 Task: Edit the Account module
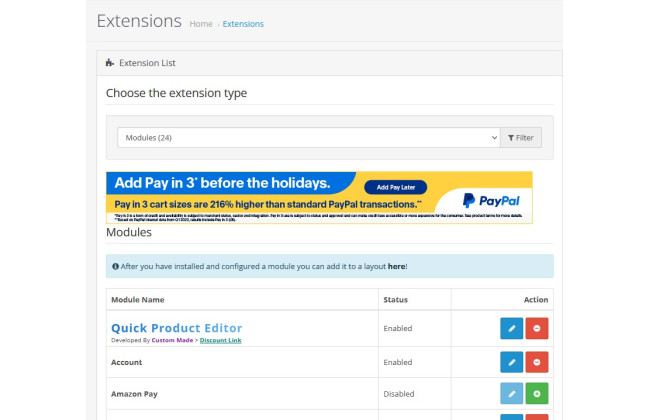pos(512,362)
